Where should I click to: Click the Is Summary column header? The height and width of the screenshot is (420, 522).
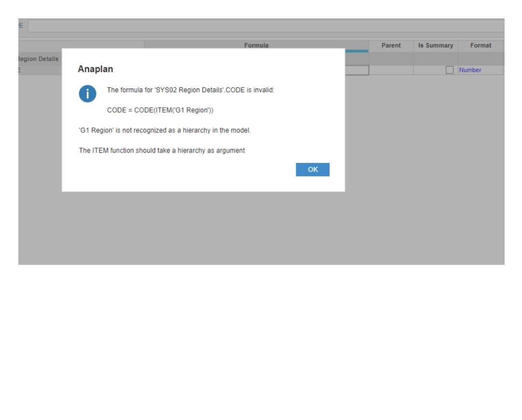[x=435, y=45]
